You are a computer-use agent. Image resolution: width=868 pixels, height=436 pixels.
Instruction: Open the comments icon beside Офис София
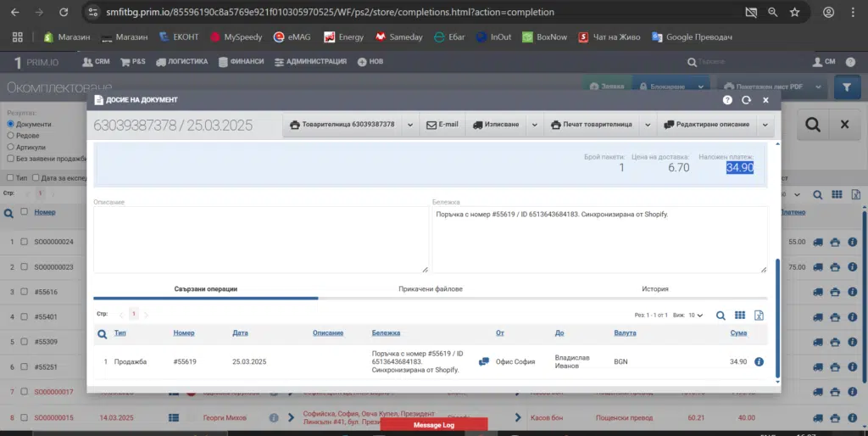click(484, 361)
